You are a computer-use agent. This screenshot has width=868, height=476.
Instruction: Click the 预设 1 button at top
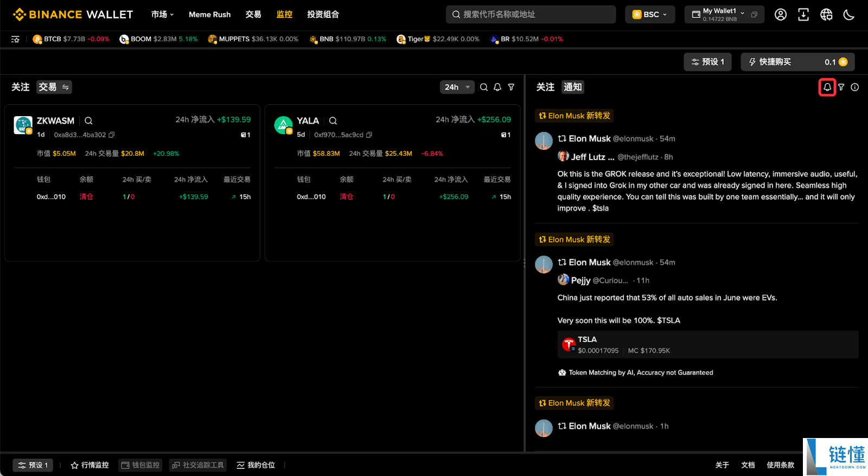pyautogui.click(x=707, y=62)
